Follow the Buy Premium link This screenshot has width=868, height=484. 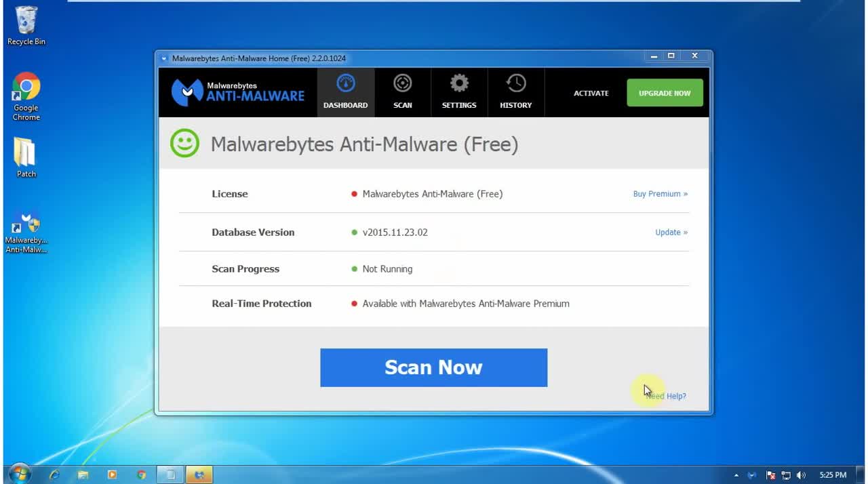(660, 194)
